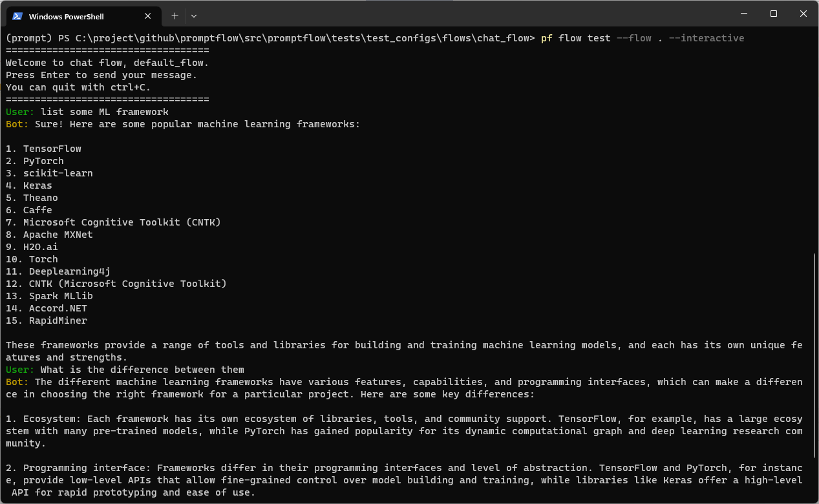819x504 pixels.
Task: Expand the new tab profile dropdown chevron
Action: click(x=194, y=16)
